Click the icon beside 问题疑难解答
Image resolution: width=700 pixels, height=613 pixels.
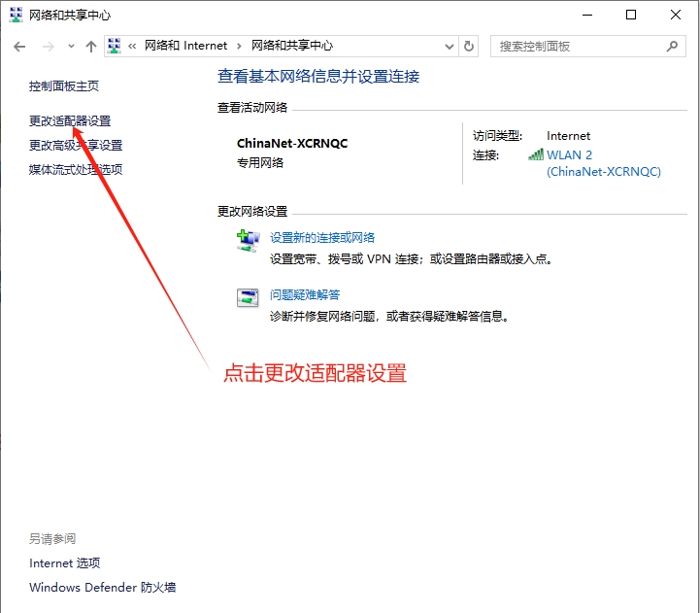(x=248, y=297)
